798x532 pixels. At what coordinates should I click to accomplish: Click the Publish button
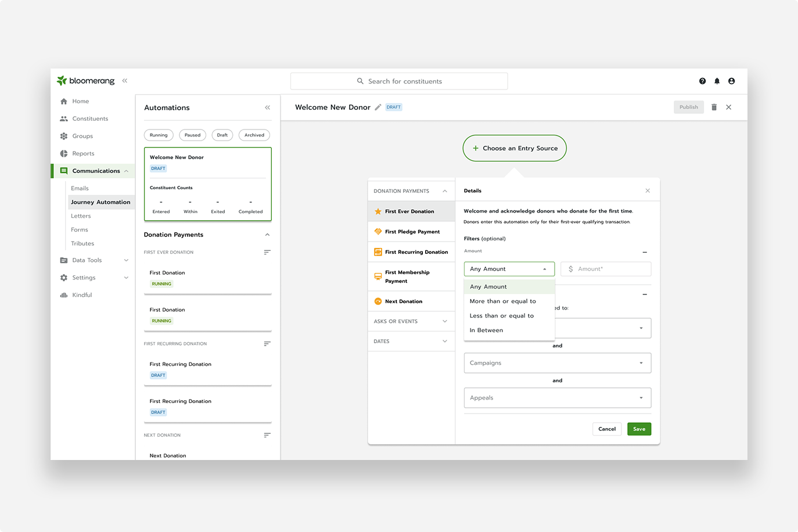pos(689,107)
